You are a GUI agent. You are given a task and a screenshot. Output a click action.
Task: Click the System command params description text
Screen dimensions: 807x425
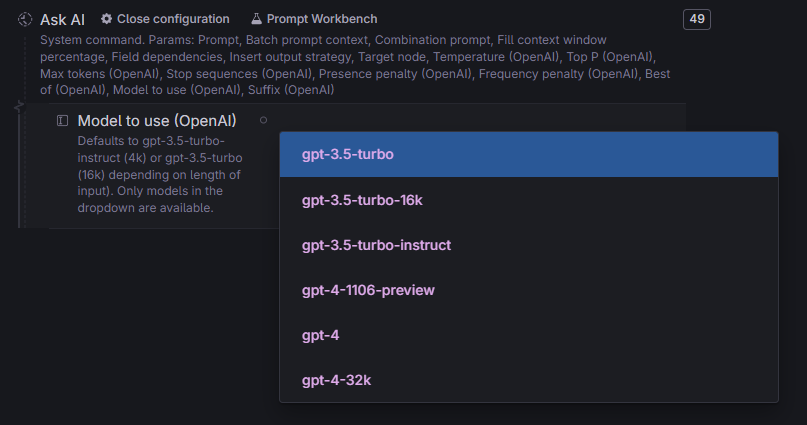(x=355, y=65)
